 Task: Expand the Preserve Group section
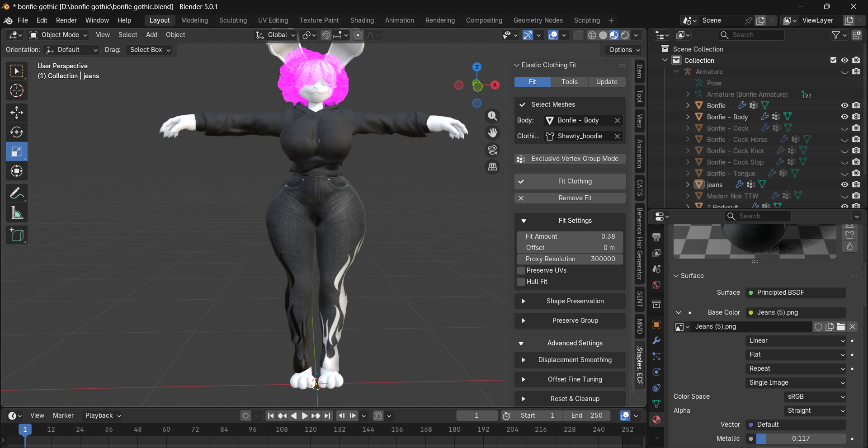(x=570, y=321)
